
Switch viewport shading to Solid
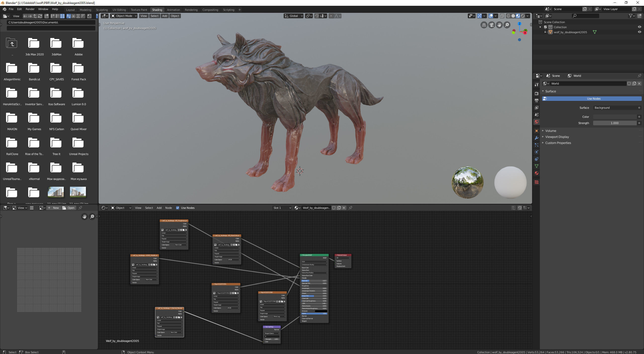[513, 16]
